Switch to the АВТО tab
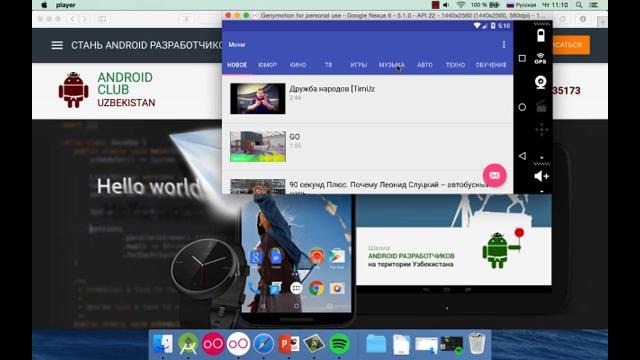 tap(425, 65)
